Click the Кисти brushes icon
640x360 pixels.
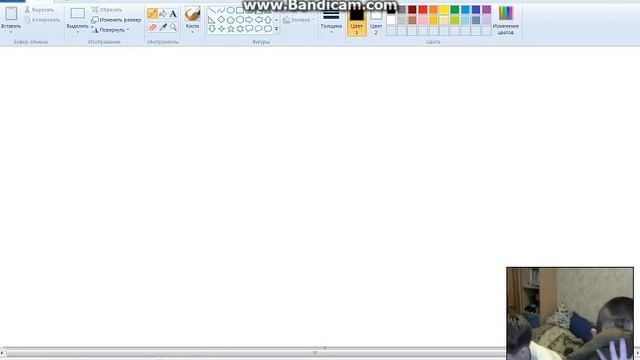[192, 14]
